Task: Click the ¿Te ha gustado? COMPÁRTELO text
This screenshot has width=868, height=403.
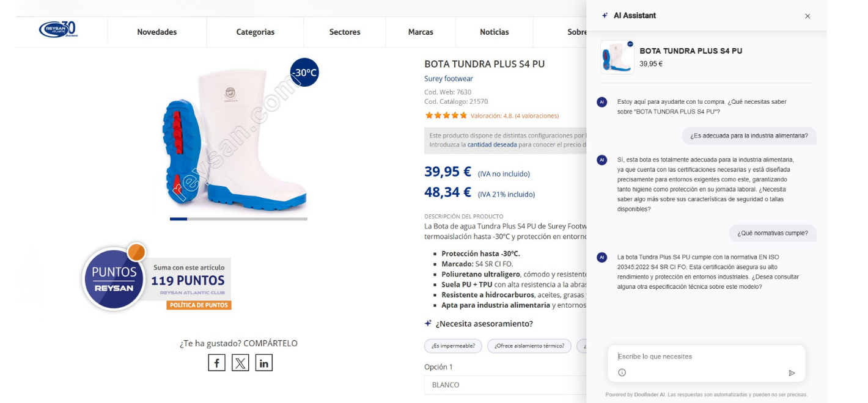Action: click(238, 343)
